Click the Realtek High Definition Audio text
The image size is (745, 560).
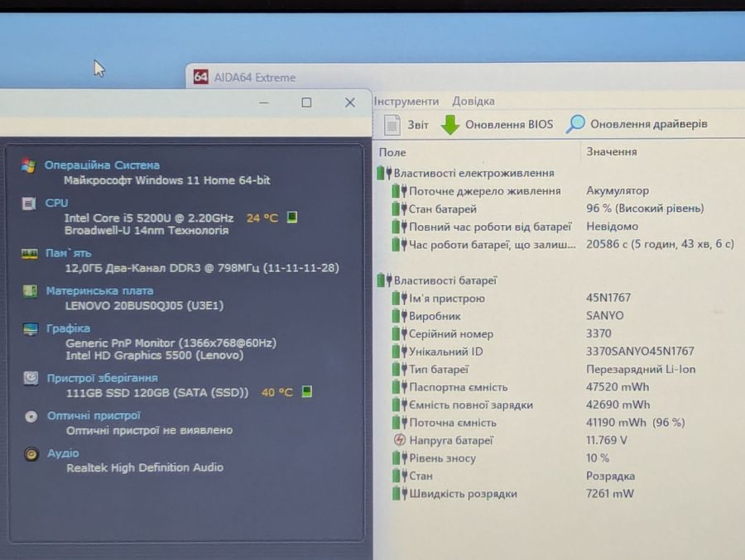point(145,467)
